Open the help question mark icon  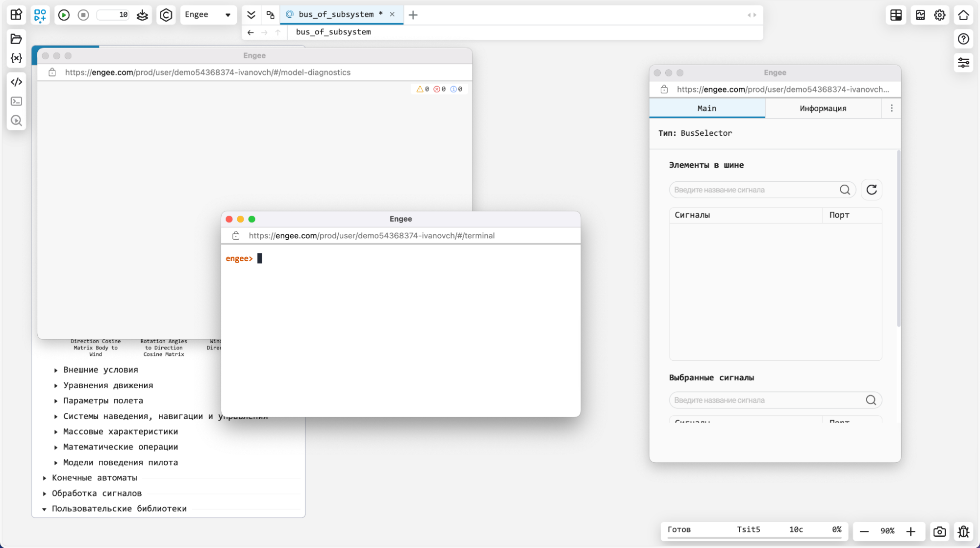click(x=963, y=39)
